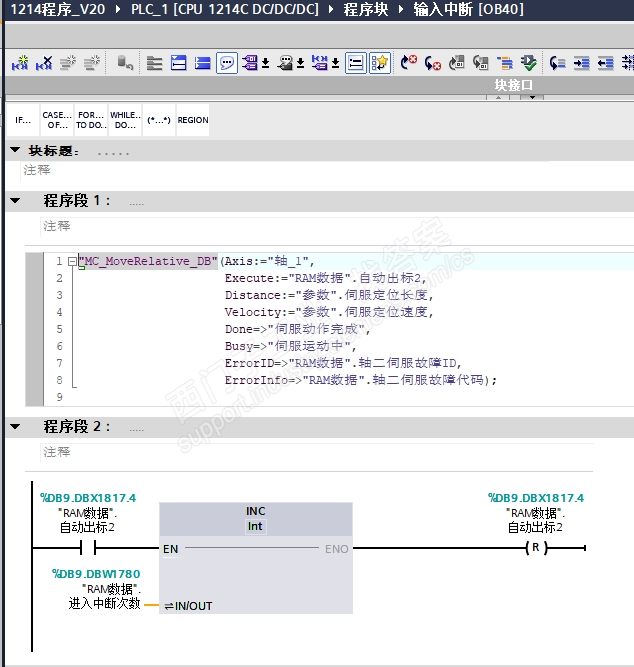634x667 pixels.
Task: Click 程序段 2 comment 注释 field
Action: click(317, 452)
